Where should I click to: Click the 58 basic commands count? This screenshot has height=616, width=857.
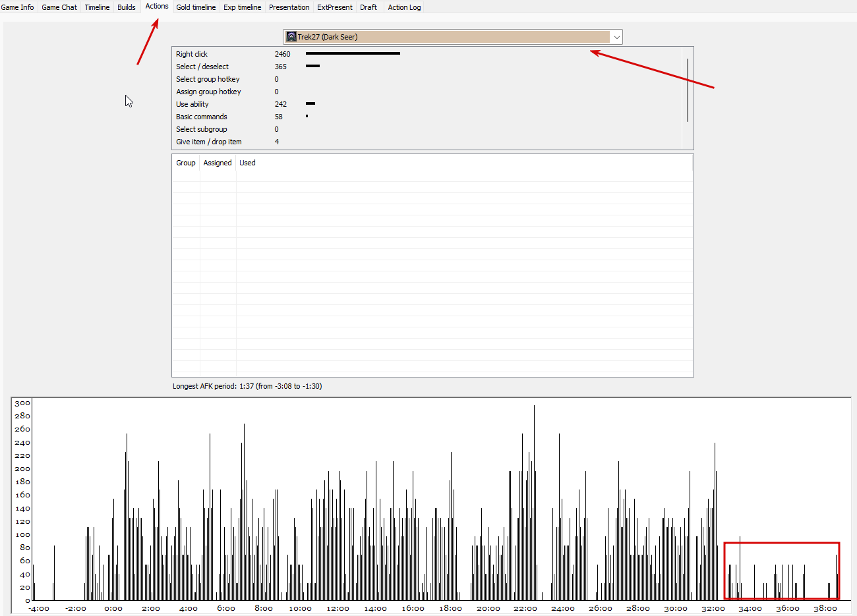click(x=279, y=117)
